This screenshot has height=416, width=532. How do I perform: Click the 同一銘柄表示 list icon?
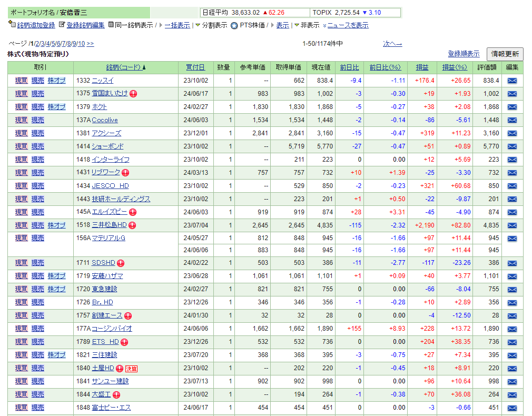(x=111, y=24)
